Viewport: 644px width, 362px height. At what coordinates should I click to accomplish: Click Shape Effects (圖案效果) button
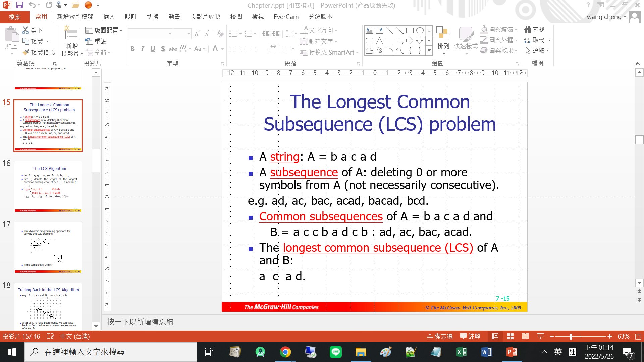click(499, 50)
